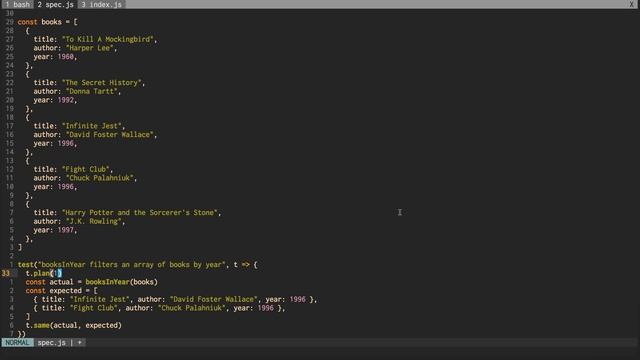640x360 pixels.
Task: Click "Chuck Palahniuk" in books array
Action: pyautogui.click(x=100, y=178)
